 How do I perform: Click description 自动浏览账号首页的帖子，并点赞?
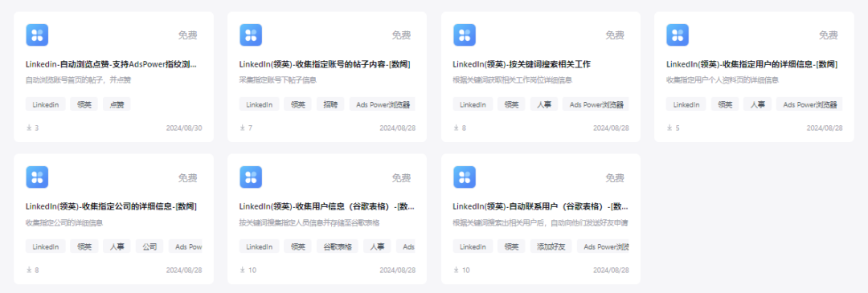[x=78, y=80]
